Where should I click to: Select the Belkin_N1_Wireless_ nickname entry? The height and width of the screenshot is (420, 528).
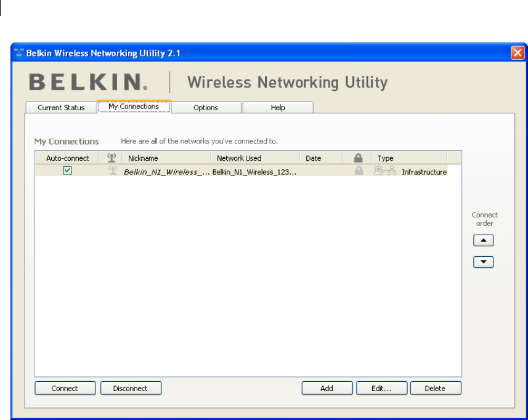166,172
